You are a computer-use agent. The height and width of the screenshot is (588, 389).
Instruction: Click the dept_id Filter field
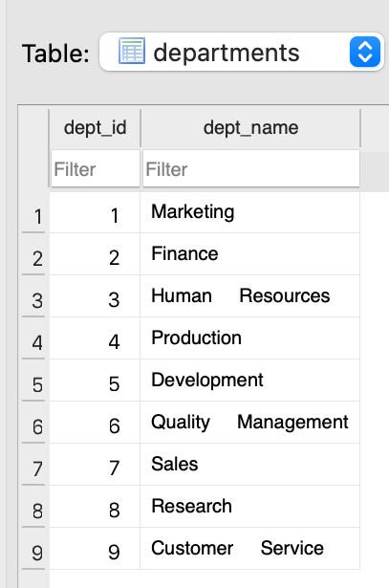pos(96,168)
